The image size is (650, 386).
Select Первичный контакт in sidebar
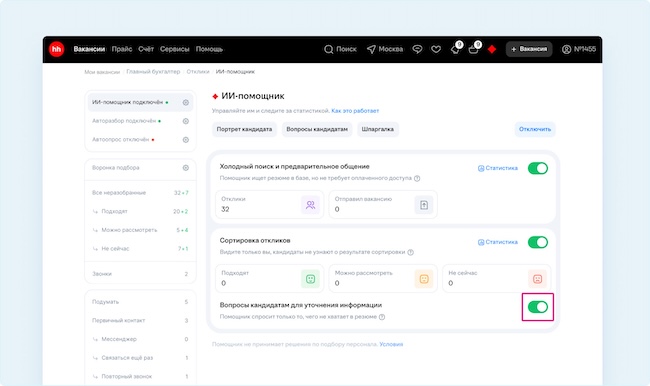140,320
